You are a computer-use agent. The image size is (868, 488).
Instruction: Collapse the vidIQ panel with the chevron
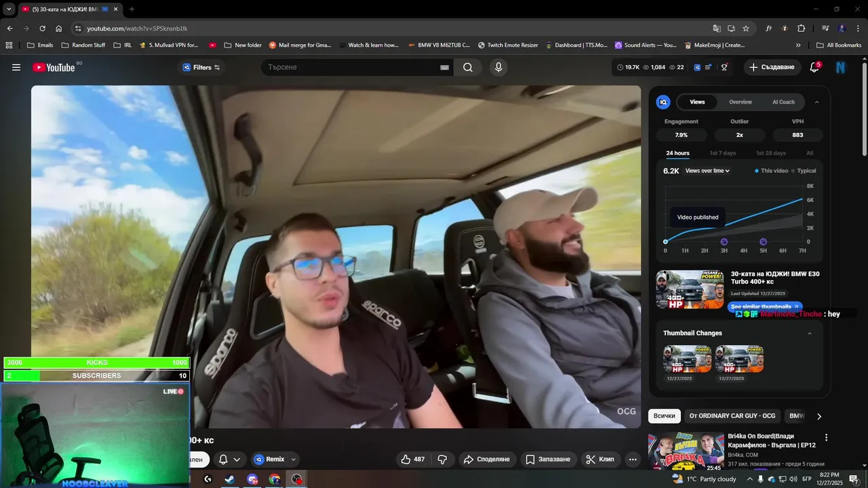pyautogui.click(x=816, y=102)
